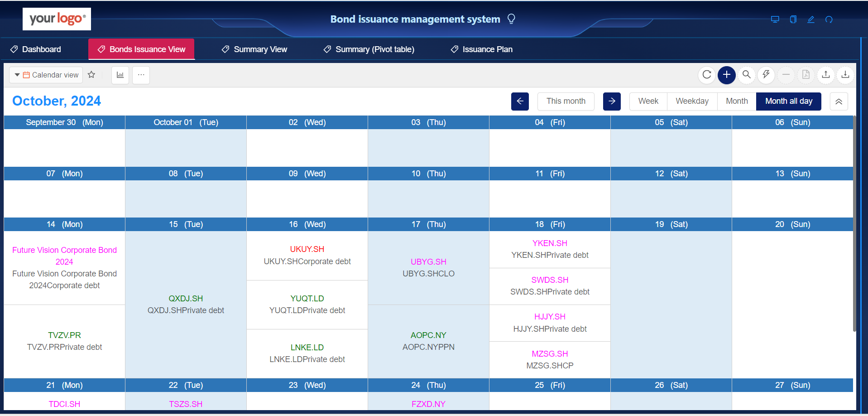The height and width of the screenshot is (416, 868).
Task: Open the AOPC.NY event
Action: click(x=428, y=341)
